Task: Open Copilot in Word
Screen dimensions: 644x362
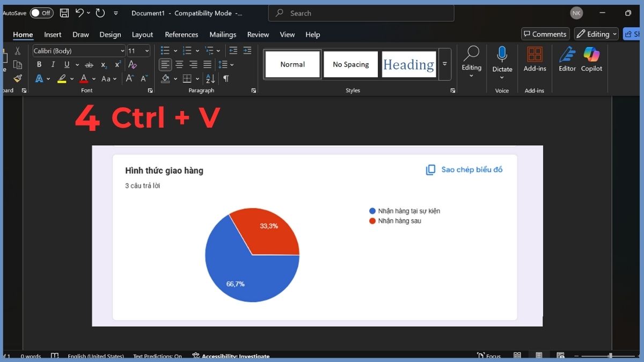Action: (591, 59)
